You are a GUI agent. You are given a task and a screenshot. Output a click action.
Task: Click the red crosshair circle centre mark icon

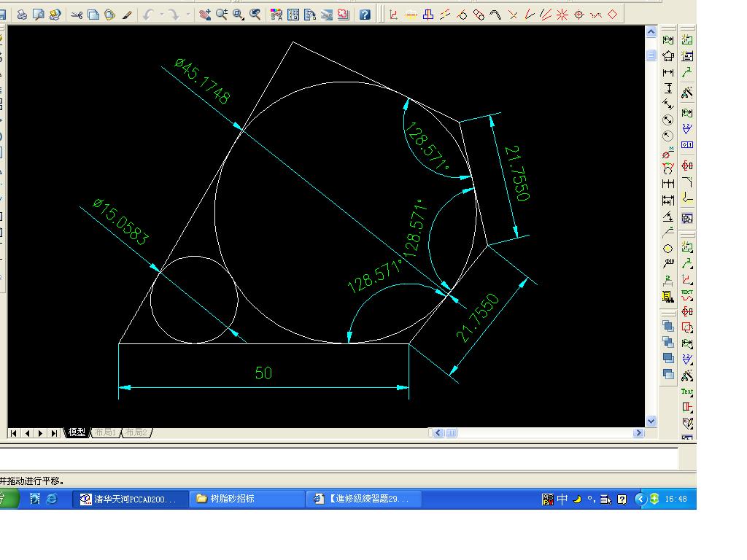(x=578, y=15)
